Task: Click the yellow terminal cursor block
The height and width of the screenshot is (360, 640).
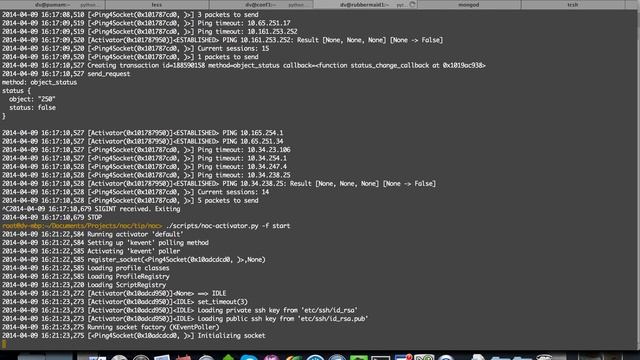Action: pyautogui.click(x=4, y=344)
